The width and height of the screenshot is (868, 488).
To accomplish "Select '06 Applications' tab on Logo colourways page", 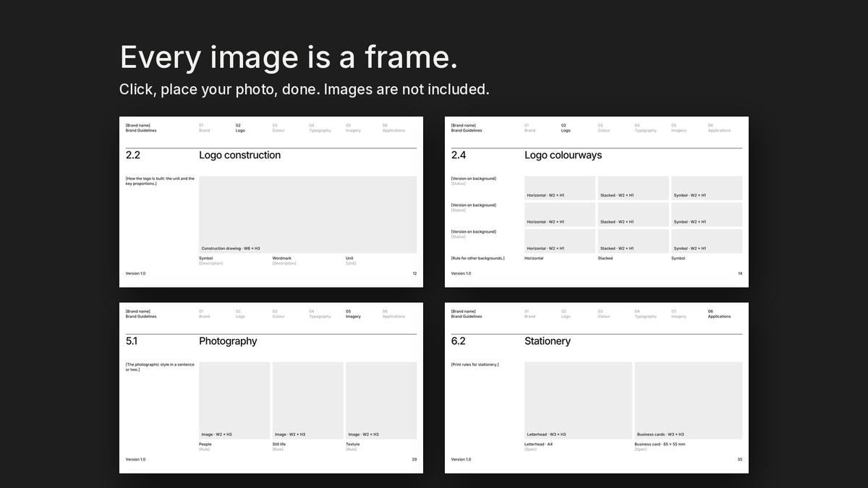I will coord(719,128).
